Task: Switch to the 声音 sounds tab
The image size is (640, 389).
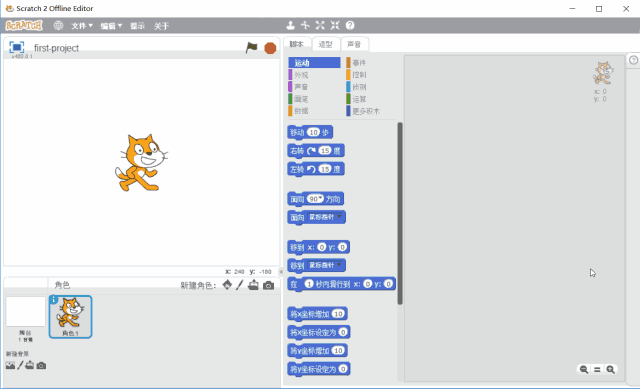Action: coord(354,44)
